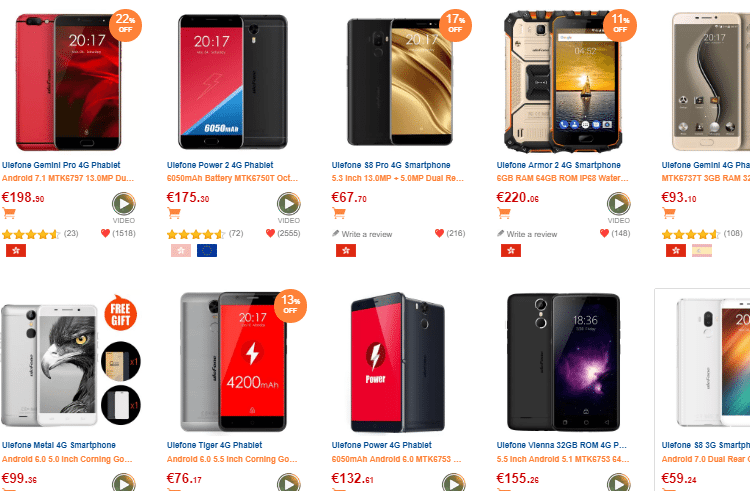The width and height of the screenshot is (750, 491).
Task: Click Ulefone Power 4G Phablet title
Action: pyautogui.click(x=382, y=445)
